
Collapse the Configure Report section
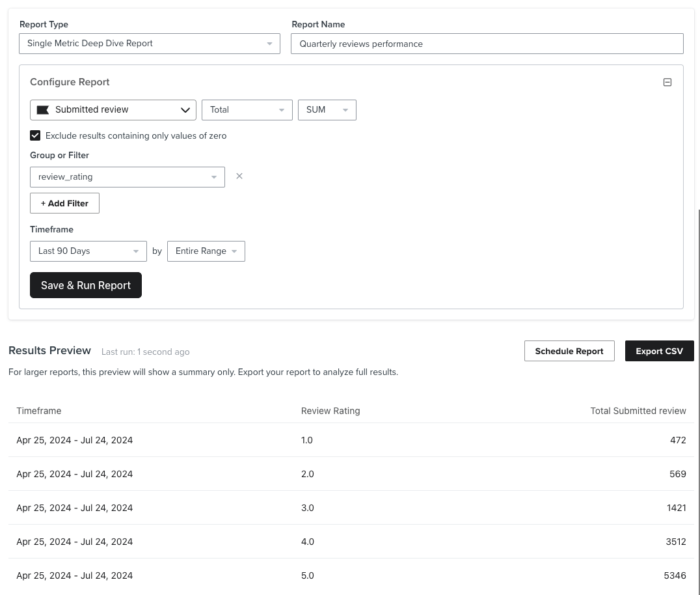pos(667,82)
